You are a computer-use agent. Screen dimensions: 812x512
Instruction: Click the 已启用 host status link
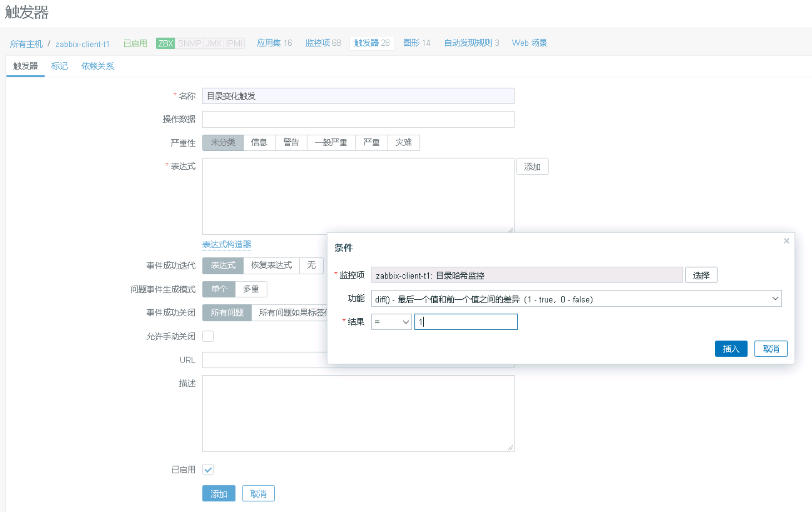(135, 44)
